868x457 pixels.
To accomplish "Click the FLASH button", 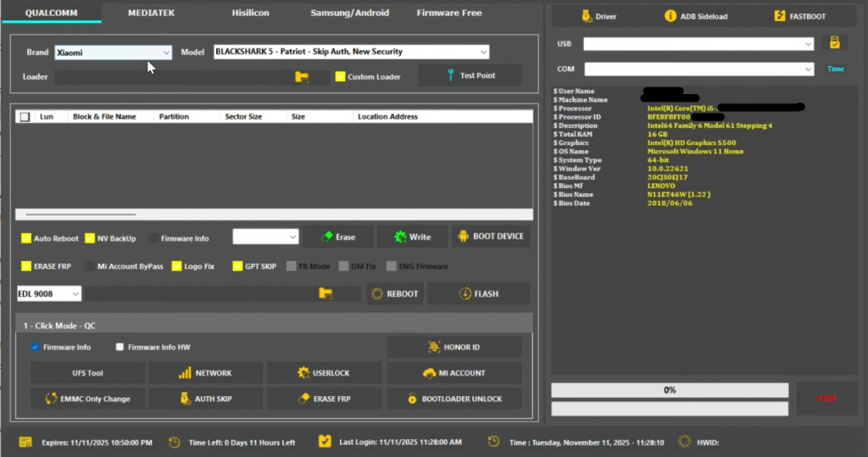I will coord(478,293).
